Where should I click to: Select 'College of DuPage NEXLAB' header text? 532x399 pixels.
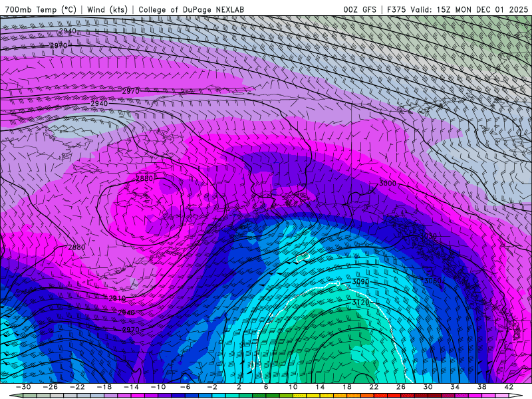191,9
